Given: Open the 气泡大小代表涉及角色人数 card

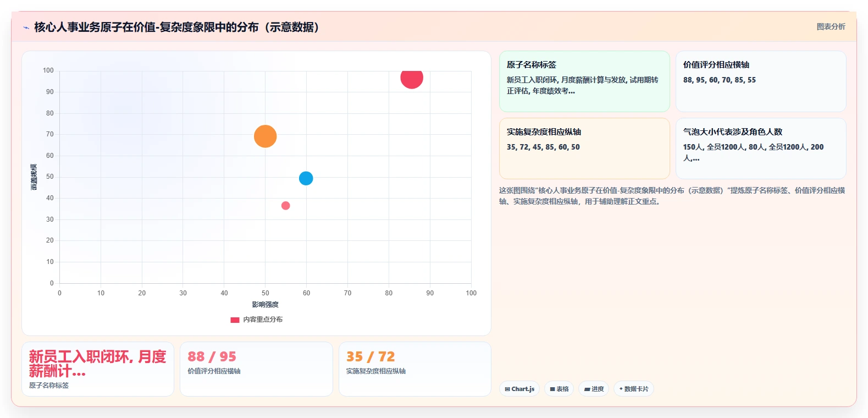Looking at the screenshot, I should 761,148.
